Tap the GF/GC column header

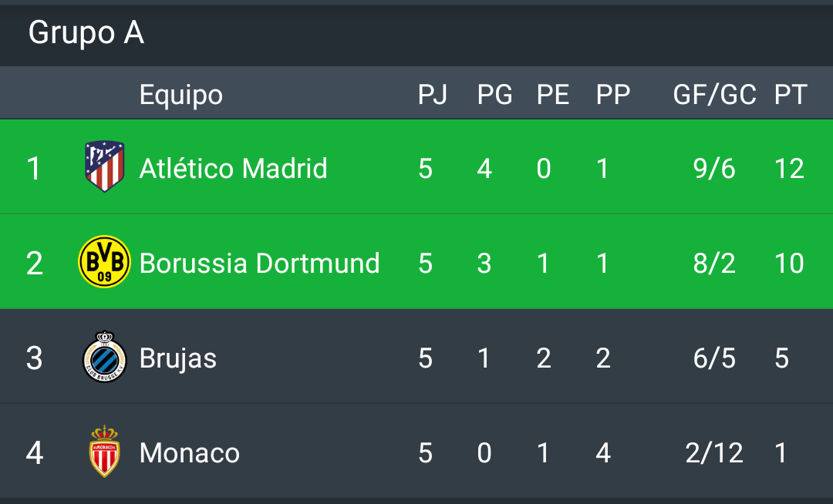[714, 95]
